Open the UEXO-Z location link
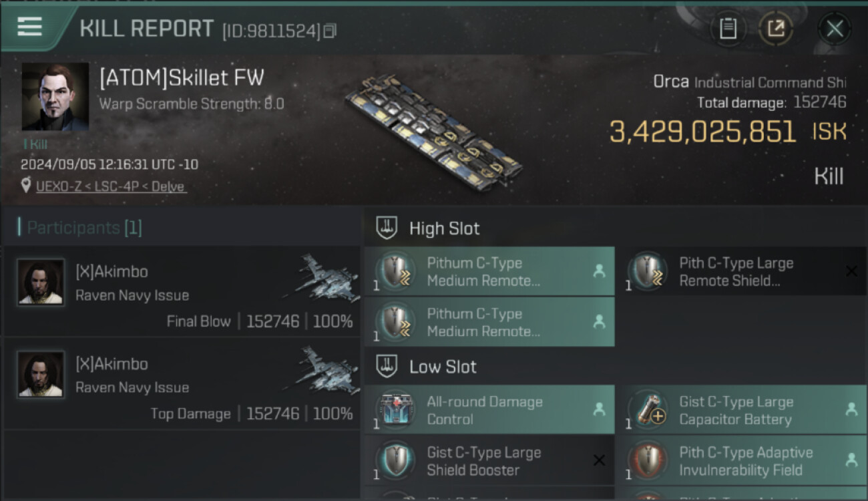This screenshot has width=868, height=501. tap(110, 186)
